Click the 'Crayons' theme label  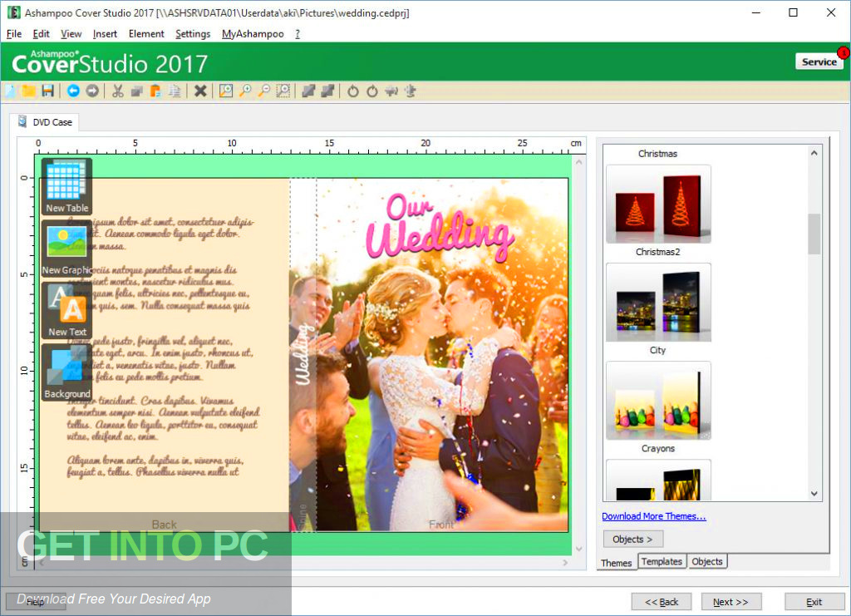pyautogui.click(x=658, y=448)
